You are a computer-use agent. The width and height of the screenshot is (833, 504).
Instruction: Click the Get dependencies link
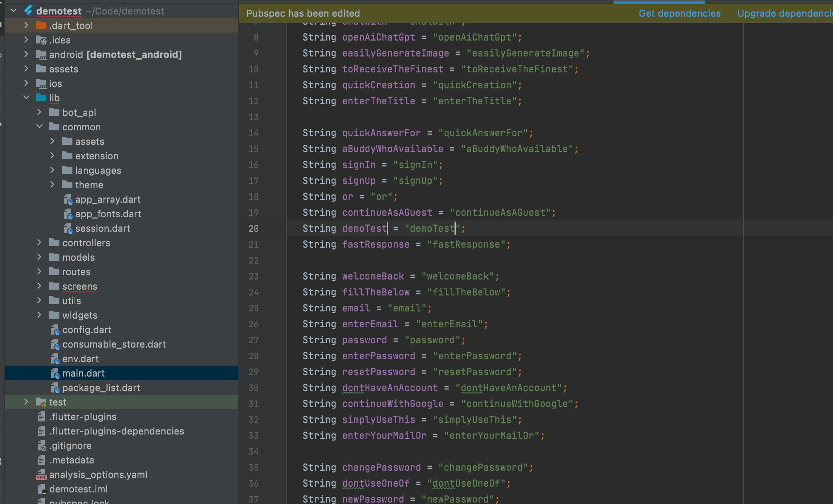tap(679, 13)
